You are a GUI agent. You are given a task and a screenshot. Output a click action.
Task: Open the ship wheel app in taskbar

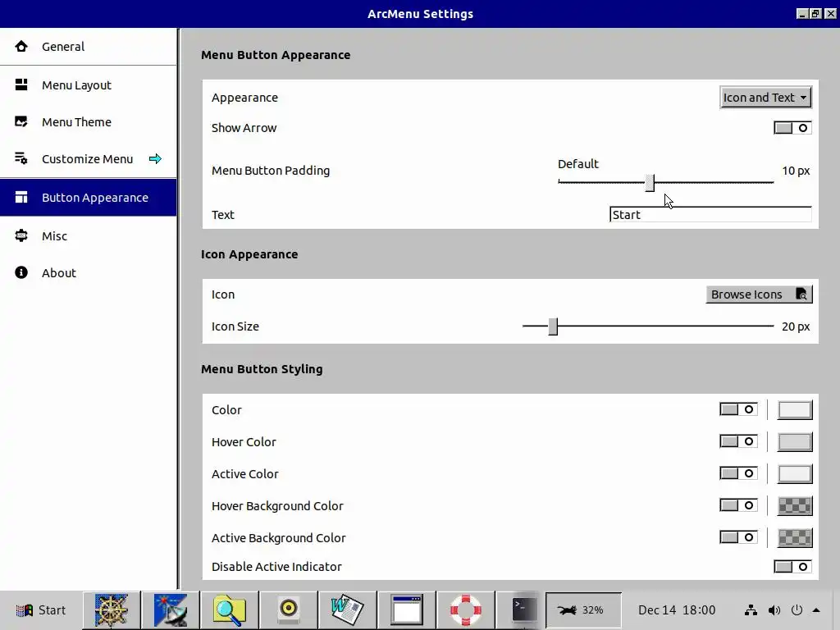tap(112, 610)
